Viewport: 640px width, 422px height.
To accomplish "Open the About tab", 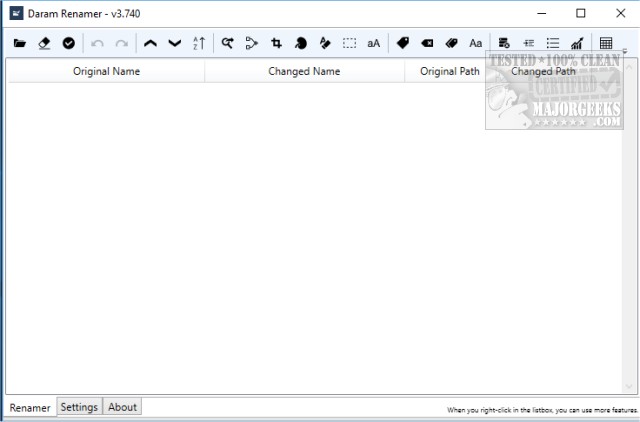I will pyautogui.click(x=122, y=407).
